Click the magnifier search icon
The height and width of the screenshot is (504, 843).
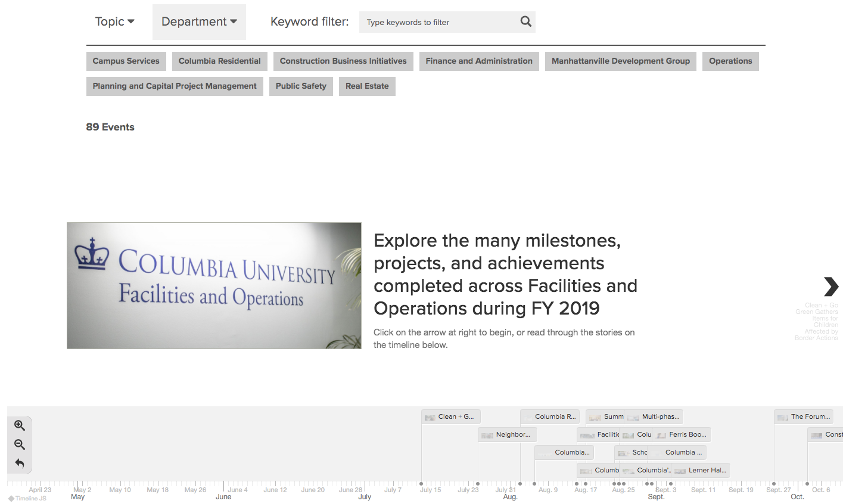click(x=525, y=21)
